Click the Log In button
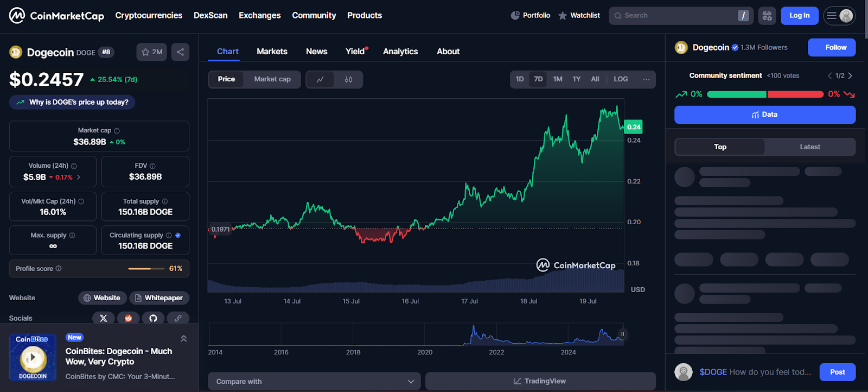868x392 pixels. (x=800, y=16)
